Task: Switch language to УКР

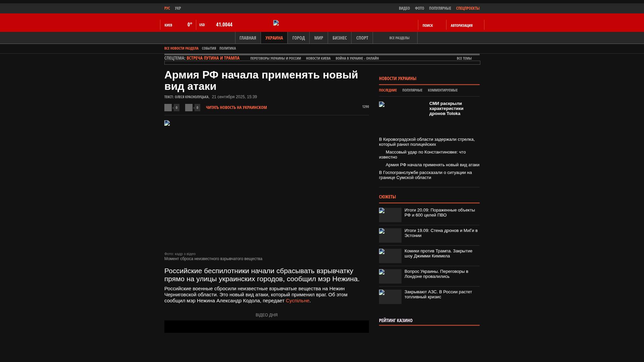Action: tap(178, 8)
